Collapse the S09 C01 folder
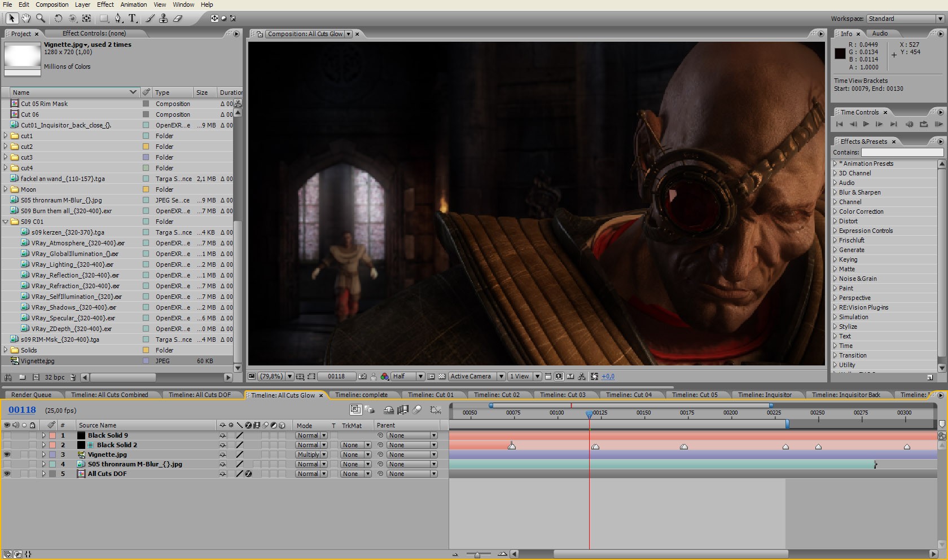Image resolution: width=948 pixels, height=560 pixels. [x=6, y=222]
